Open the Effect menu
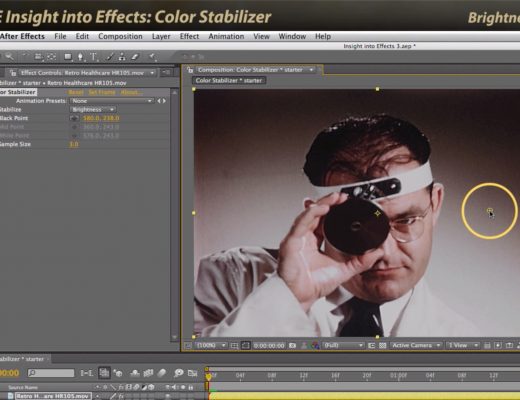 (189, 36)
